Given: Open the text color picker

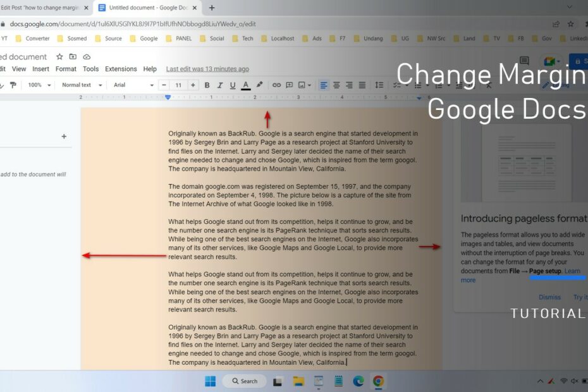Looking at the screenshot, I should pyautogui.click(x=245, y=85).
